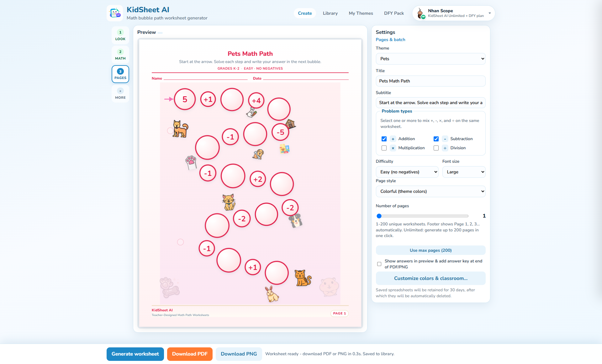Click the Nhan Scope user avatar

[420, 13]
